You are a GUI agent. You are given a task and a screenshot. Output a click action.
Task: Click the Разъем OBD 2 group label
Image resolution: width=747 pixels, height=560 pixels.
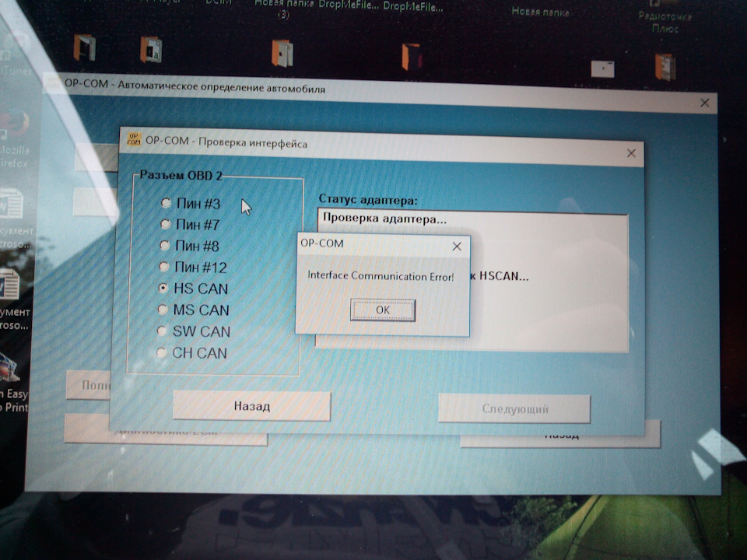point(181,175)
